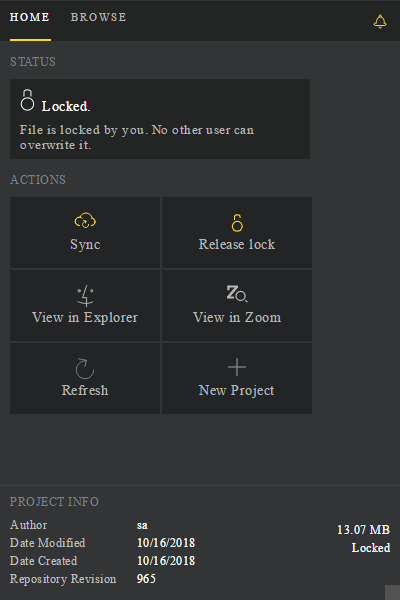Click the yellow open padlock icon
The height and width of the screenshot is (600, 400).
point(237,223)
